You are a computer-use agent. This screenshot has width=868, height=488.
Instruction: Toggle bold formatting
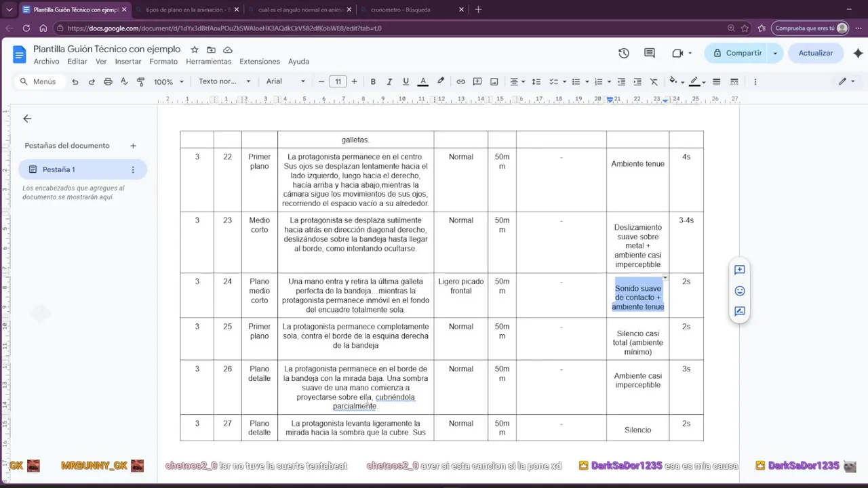(373, 81)
